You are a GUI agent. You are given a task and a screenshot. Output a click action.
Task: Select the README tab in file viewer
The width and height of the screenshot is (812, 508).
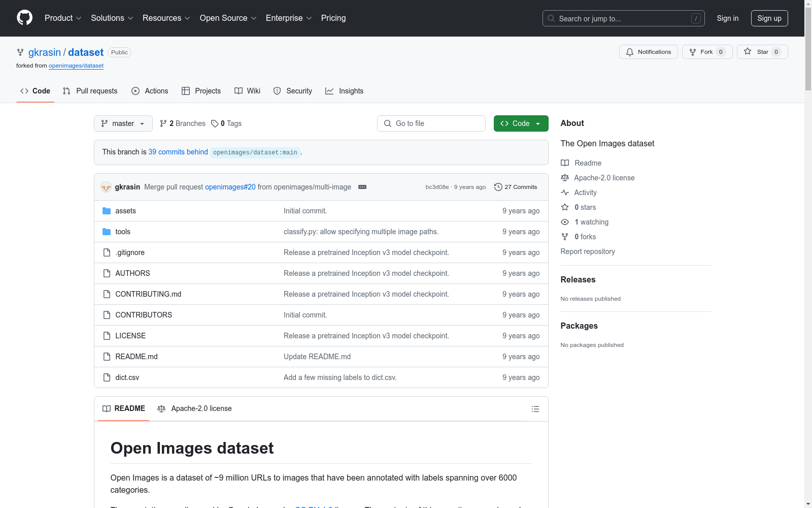pyautogui.click(x=124, y=408)
